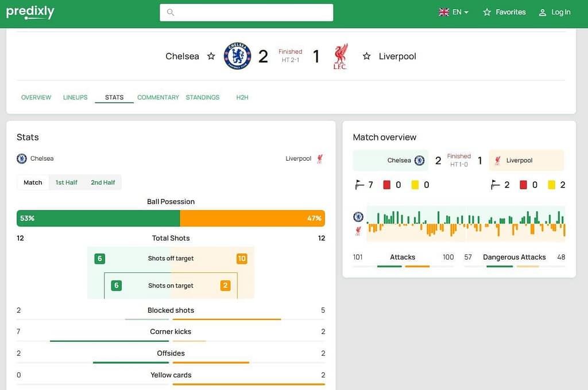
Task: Click the search magnifier icon
Action: coord(170,12)
